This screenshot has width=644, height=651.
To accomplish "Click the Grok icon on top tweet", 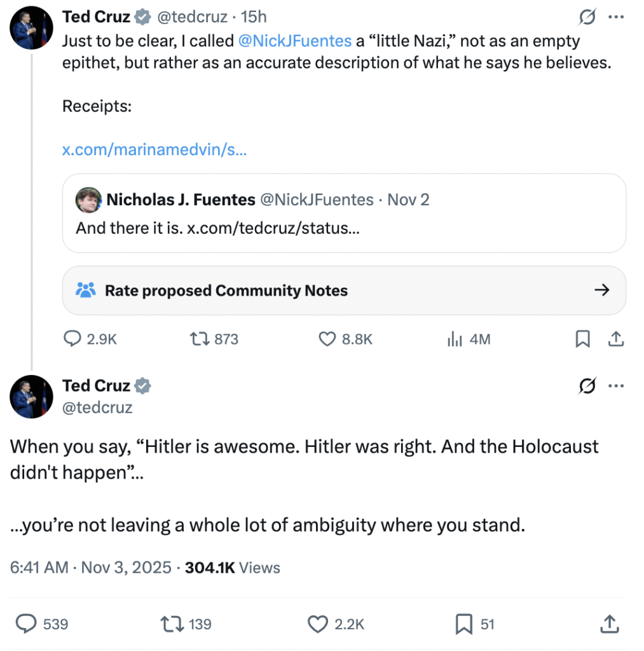I will pyautogui.click(x=588, y=17).
